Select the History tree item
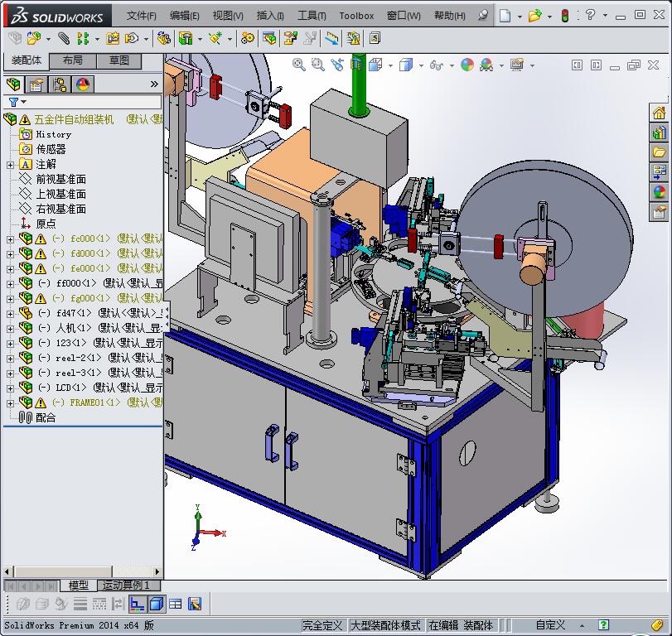Viewport: 672px width, 636px height. point(53,134)
